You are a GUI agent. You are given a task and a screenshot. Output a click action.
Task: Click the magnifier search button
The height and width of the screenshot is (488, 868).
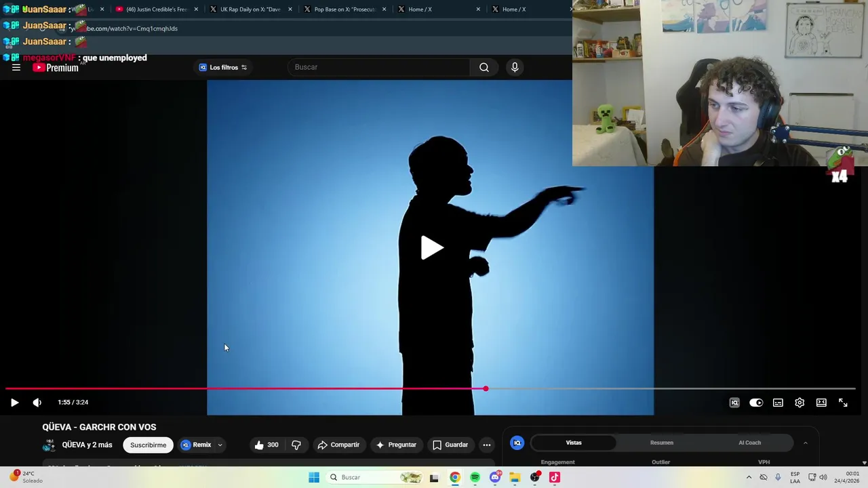pyautogui.click(x=484, y=67)
